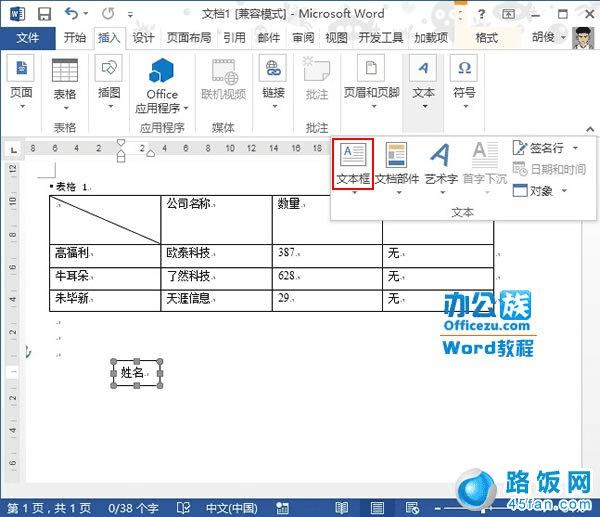600x517 pixels.
Task: Click the user profile avatar picture
Action: tap(583, 38)
